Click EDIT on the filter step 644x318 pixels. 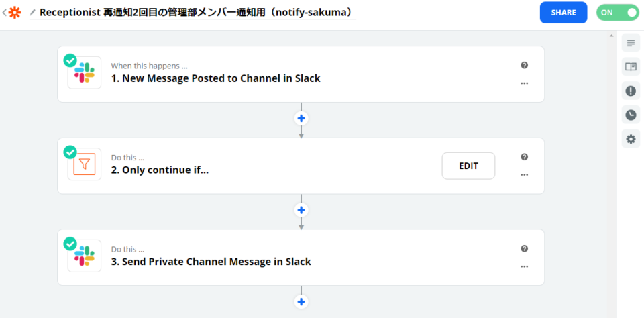point(468,166)
